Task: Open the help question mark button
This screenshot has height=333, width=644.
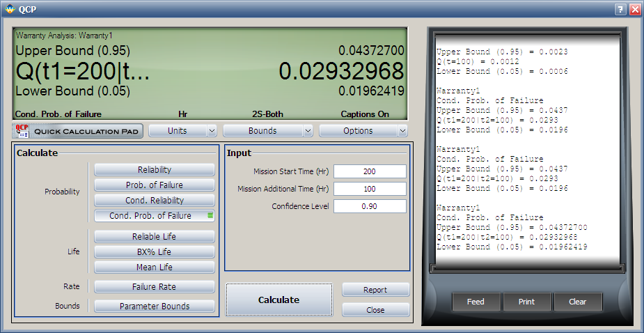Action: (620, 9)
